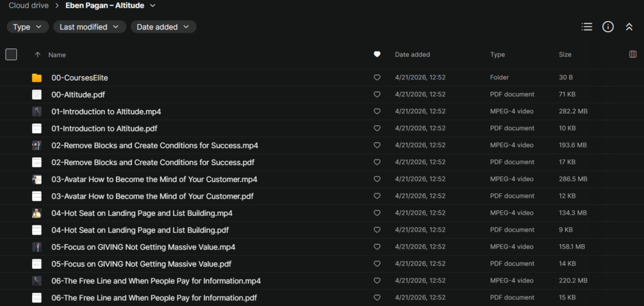The width and height of the screenshot is (644, 306).
Task: Collapse header with double chevron icon
Action: coord(629,27)
